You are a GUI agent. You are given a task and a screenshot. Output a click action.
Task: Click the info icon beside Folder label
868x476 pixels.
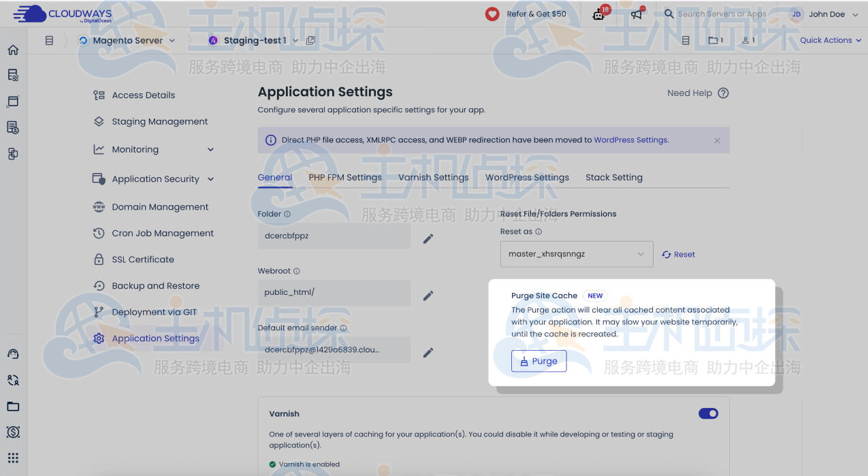point(287,214)
